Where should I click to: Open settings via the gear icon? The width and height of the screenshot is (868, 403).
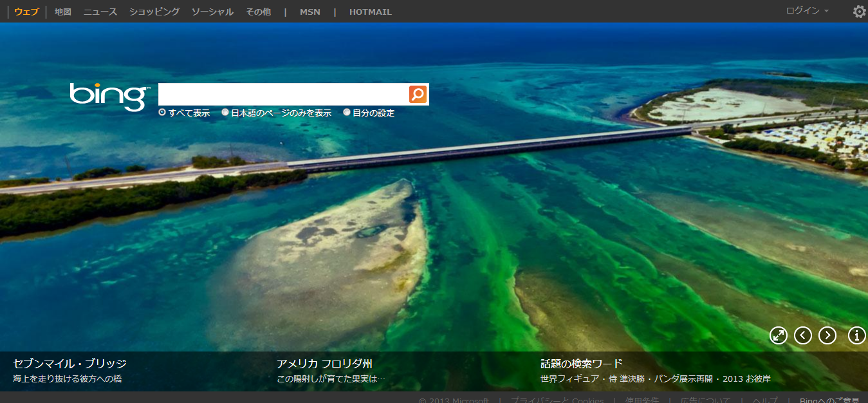point(859,12)
